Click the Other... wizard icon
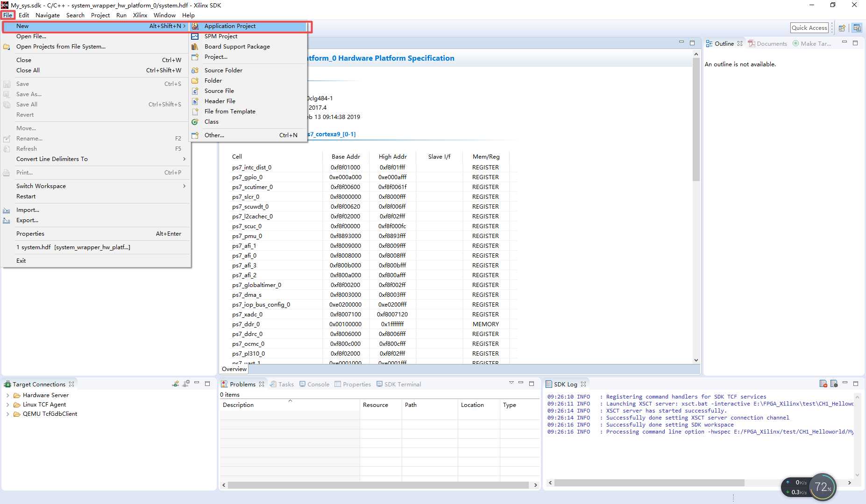Image resolution: width=866 pixels, height=504 pixels. [195, 135]
